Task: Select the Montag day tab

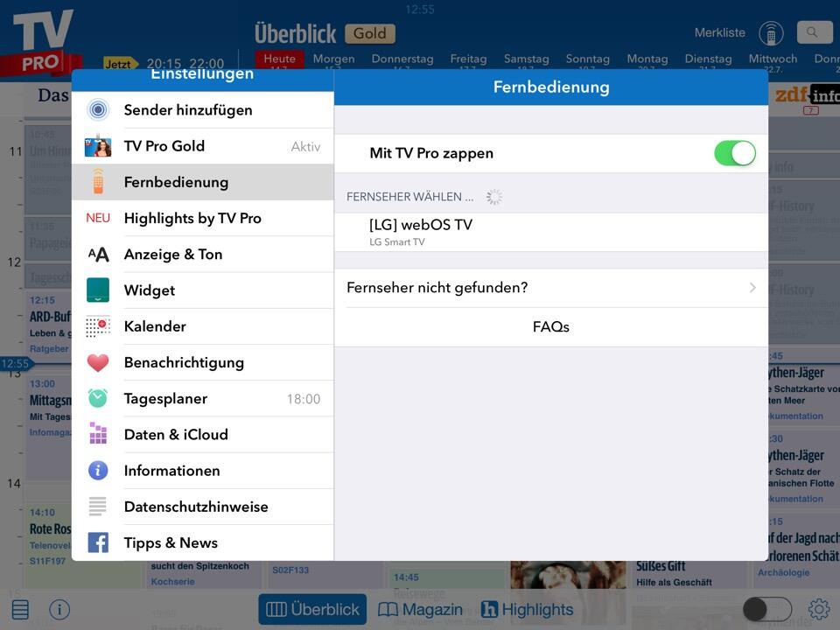Action: pos(647,59)
